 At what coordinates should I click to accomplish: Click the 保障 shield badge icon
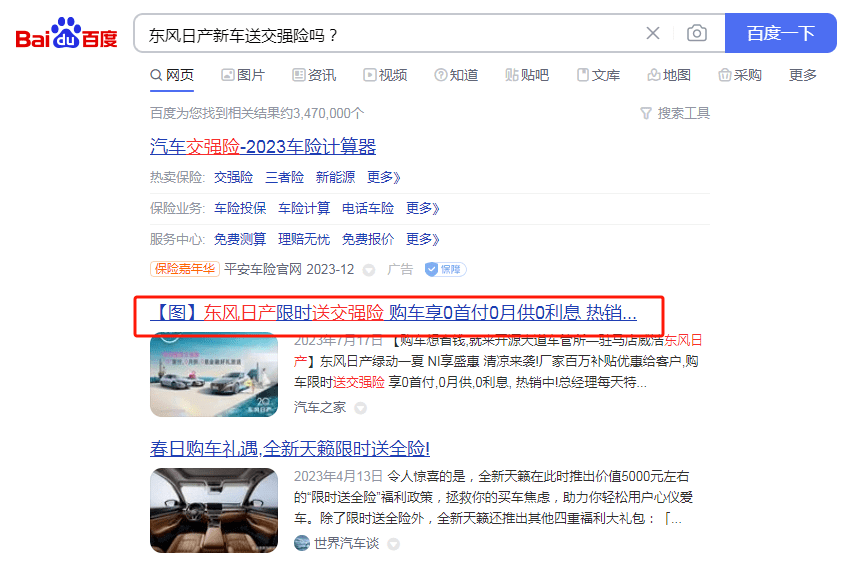coord(446,269)
